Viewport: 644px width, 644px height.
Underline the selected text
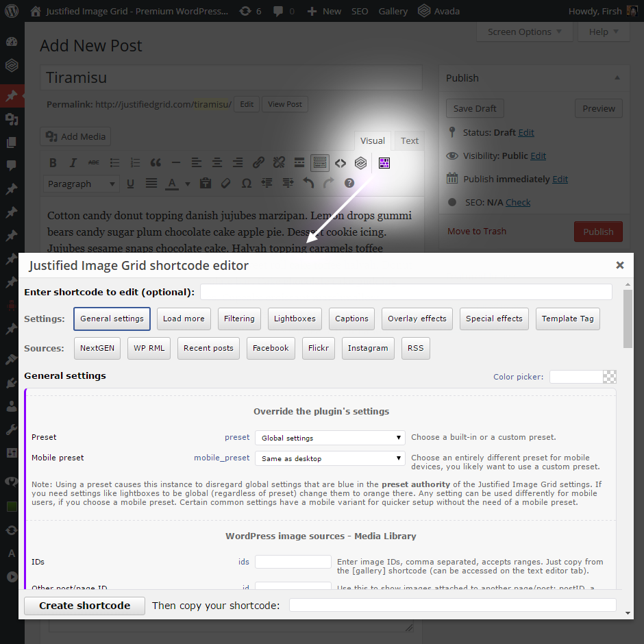pos(131,184)
